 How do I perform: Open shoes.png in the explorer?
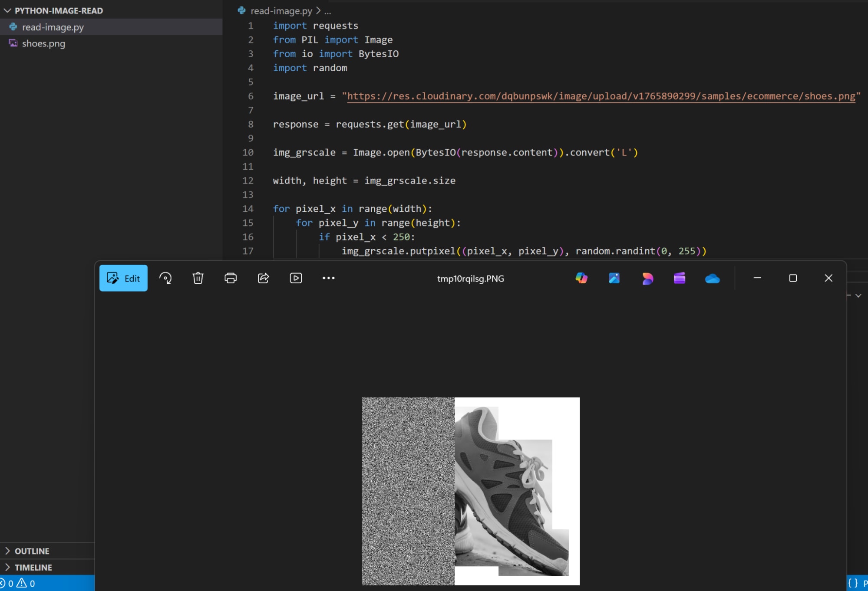point(43,43)
